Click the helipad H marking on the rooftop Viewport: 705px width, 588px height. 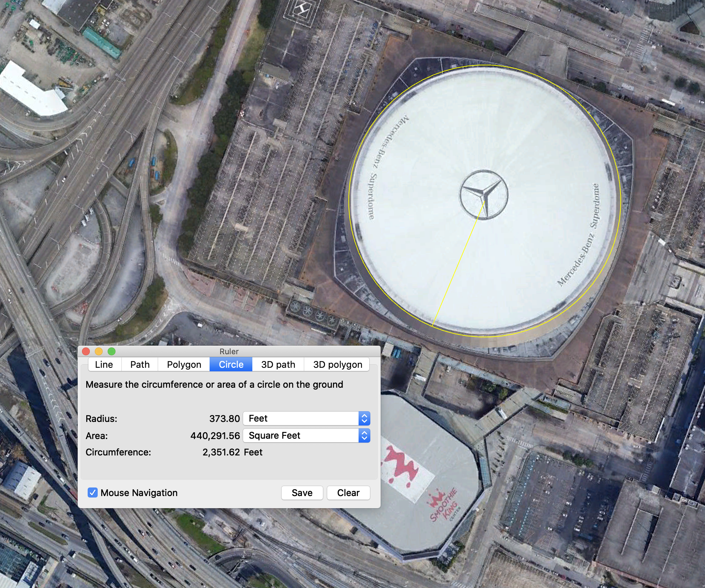click(x=302, y=9)
